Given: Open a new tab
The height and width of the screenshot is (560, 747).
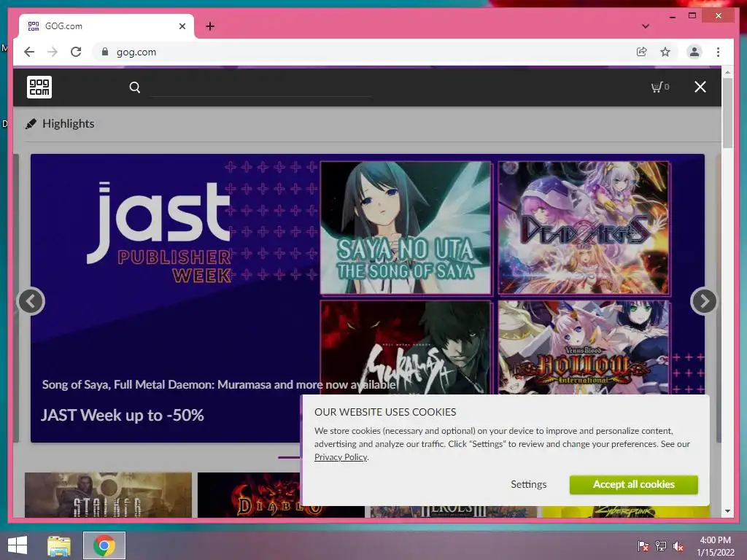Looking at the screenshot, I should coord(210,26).
